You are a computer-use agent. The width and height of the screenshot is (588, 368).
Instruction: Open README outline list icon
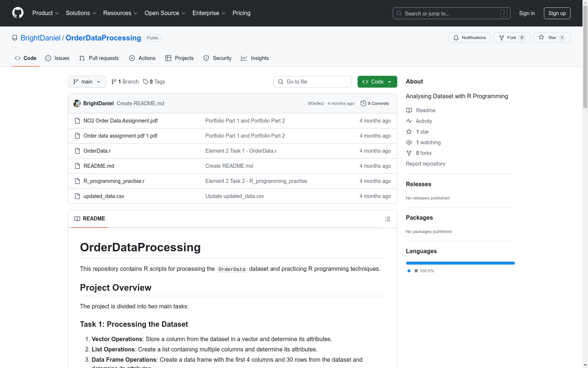click(x=388, y=219)
